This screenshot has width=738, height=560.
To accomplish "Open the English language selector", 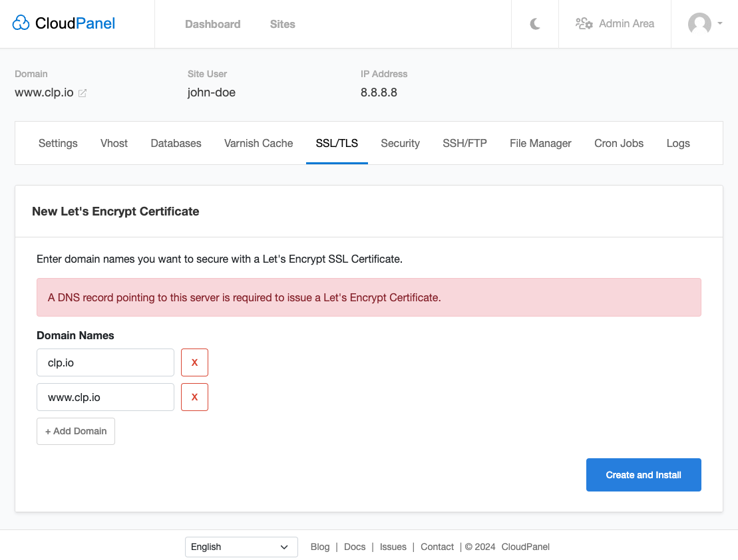I will [x=241, y=547].
